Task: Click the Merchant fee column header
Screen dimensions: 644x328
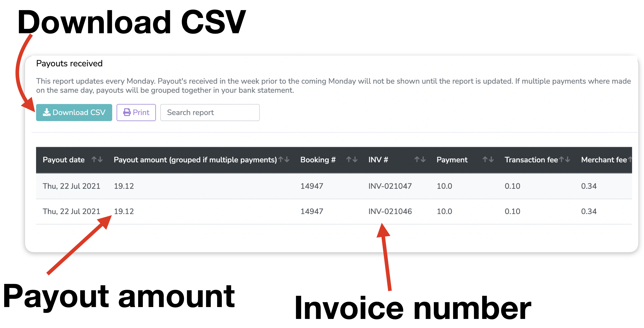Action: 604,160
